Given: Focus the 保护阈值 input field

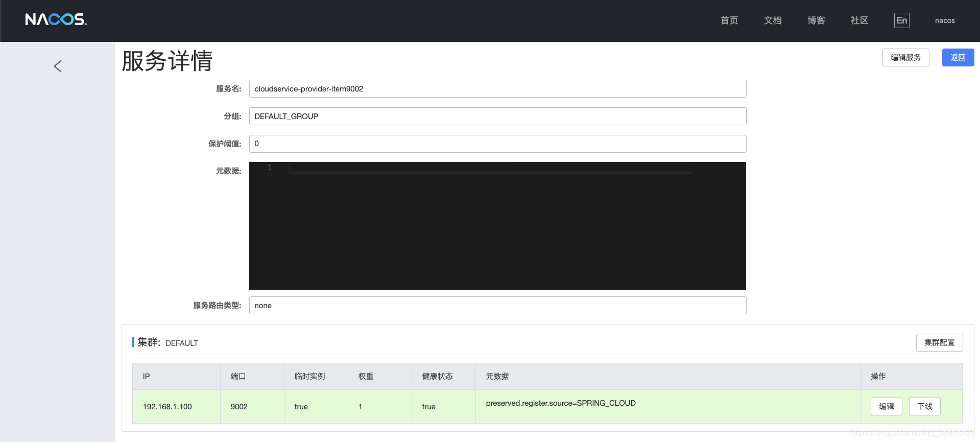Looking at the screenshot, I should [x=497, y=144].
